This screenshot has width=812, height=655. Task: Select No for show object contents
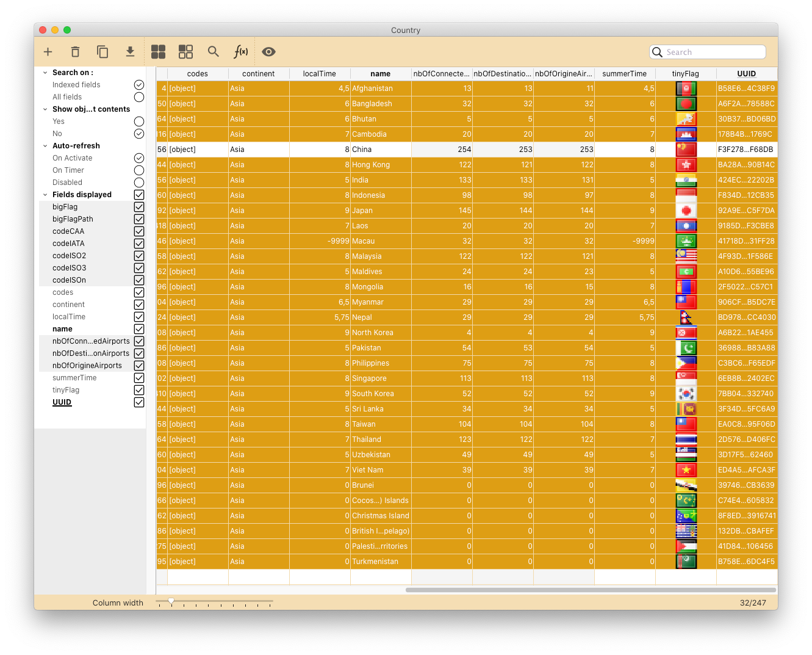click(x=139, y=134)
